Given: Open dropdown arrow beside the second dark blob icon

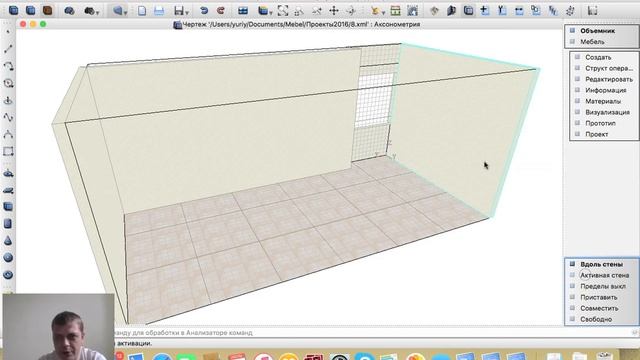Looking at the screenshot, I should (x=97, y=13).
